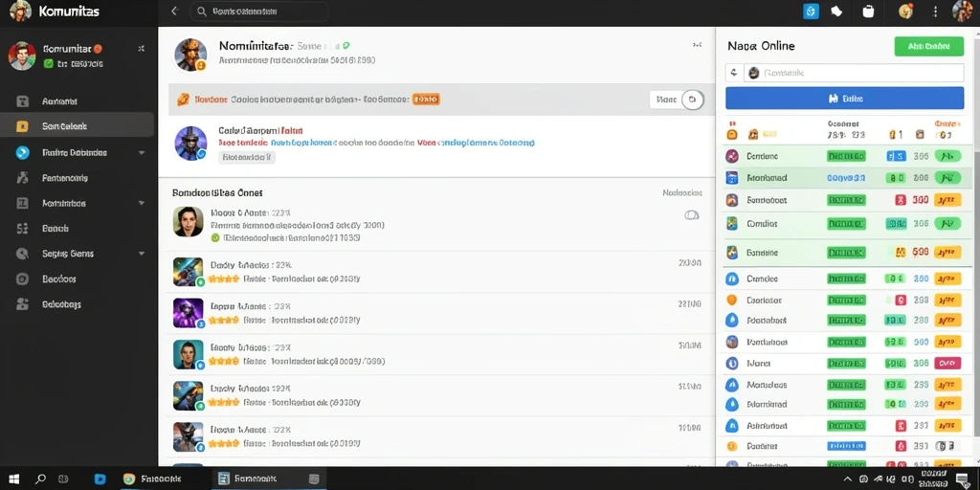The height and width of the screenshot is (490, 980).
Task: Click chat bubble icon on woman's portrait row
Action: click(692, 215)
